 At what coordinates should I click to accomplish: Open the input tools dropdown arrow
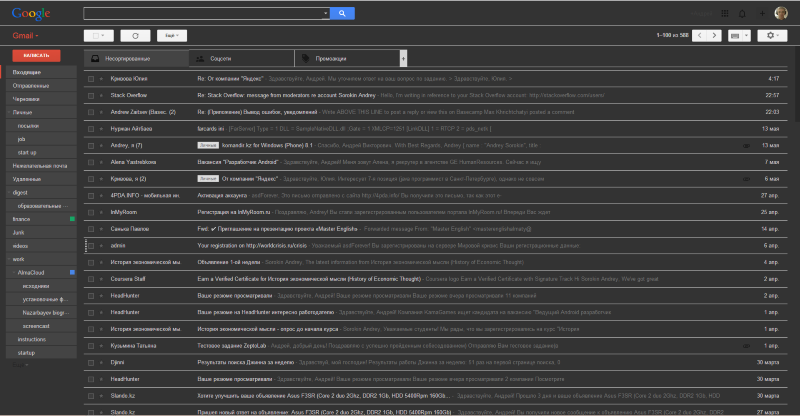pos(746,36)
